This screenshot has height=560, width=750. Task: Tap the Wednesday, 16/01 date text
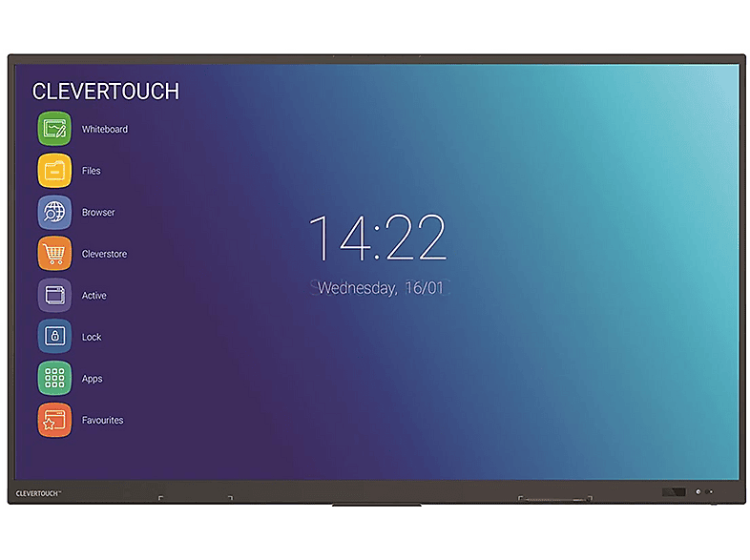coord(381,288)
